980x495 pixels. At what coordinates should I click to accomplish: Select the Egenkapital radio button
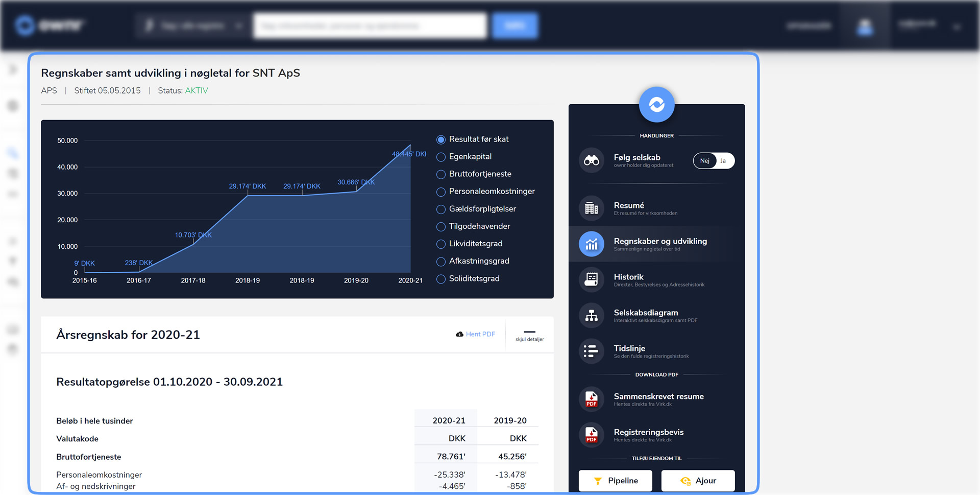(441, 157)
